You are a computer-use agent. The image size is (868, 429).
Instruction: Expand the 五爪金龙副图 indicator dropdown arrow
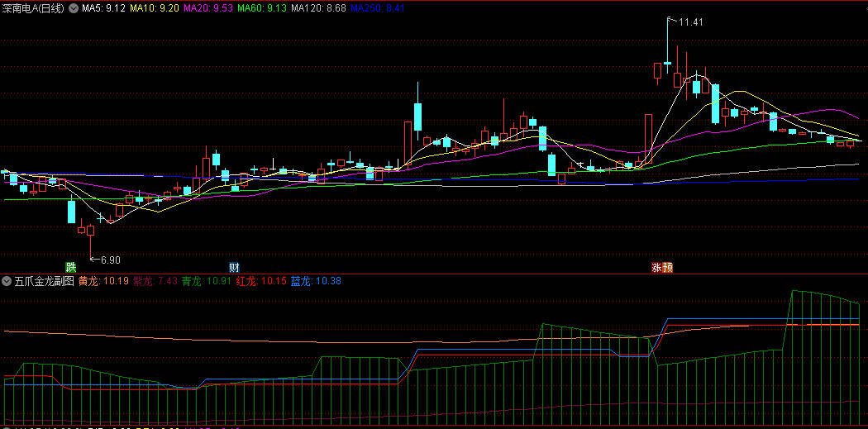pyautogui.click(x=7, y=281)
